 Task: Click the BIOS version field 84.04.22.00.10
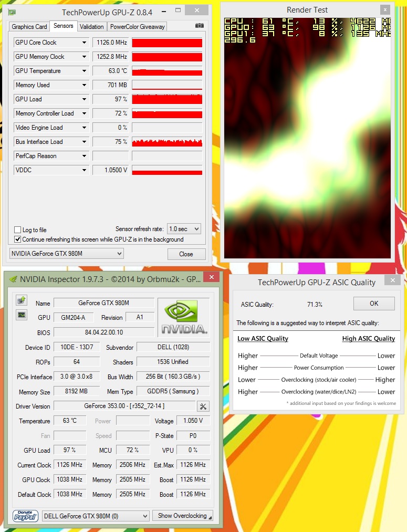point(104,332)
